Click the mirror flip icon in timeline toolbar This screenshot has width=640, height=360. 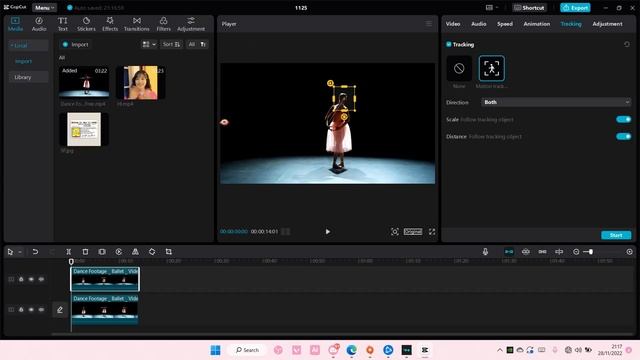(x=135, y=252)
